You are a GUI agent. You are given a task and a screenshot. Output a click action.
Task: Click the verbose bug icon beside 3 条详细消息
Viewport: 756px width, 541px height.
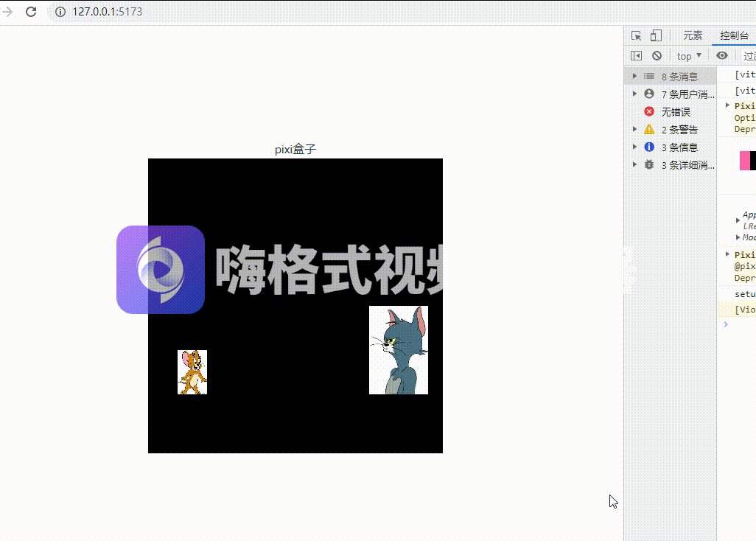[x=650, y=164]
